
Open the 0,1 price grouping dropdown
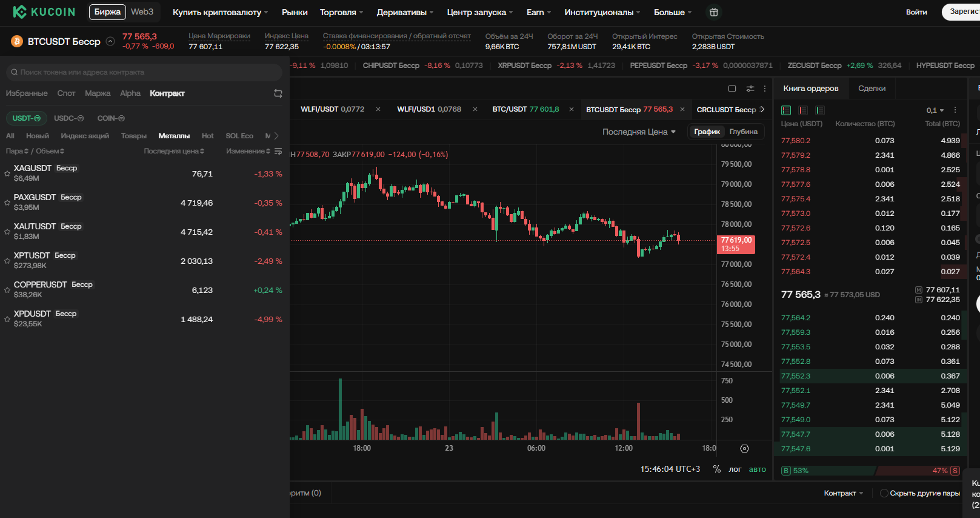935,110
